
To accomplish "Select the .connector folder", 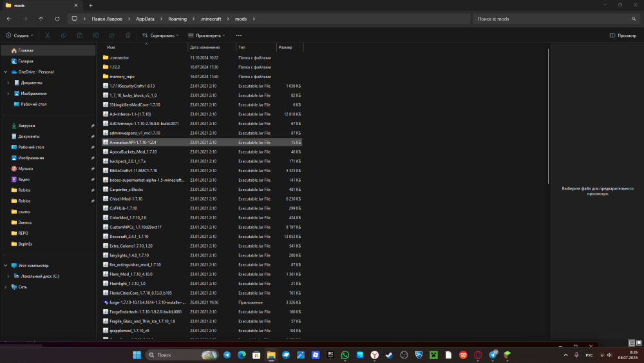I will tap(202, 57).
